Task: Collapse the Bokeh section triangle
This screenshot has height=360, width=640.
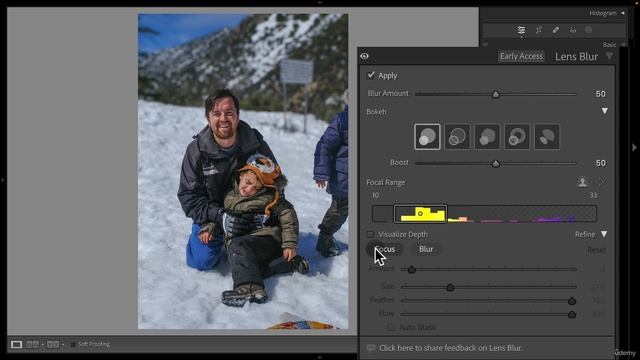Action: pyautogui.click(x=604, y=111)
